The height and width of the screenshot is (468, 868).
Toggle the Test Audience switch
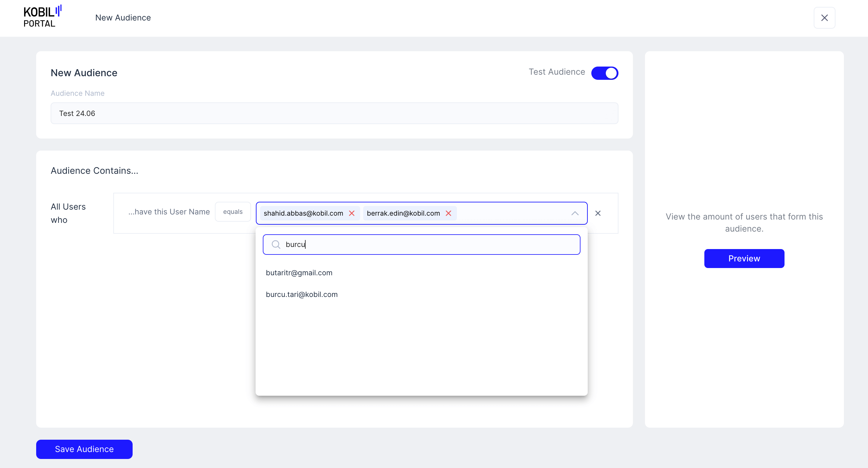(605, 73)
